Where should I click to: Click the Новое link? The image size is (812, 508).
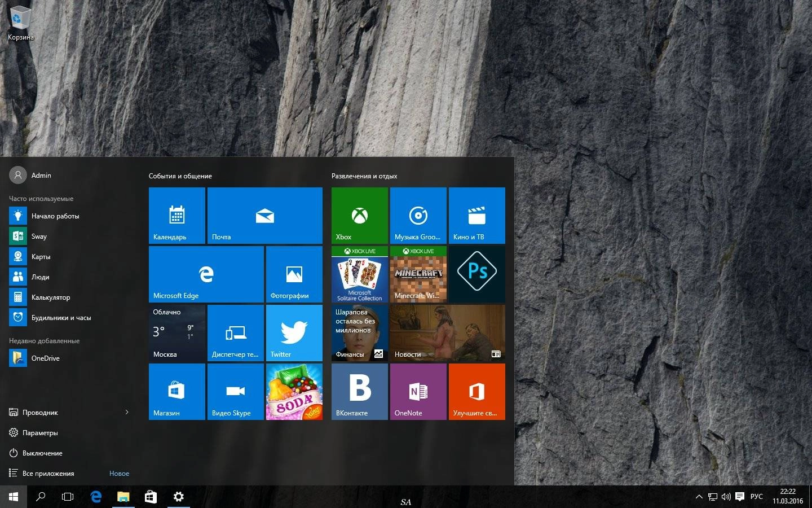(119, 474)
